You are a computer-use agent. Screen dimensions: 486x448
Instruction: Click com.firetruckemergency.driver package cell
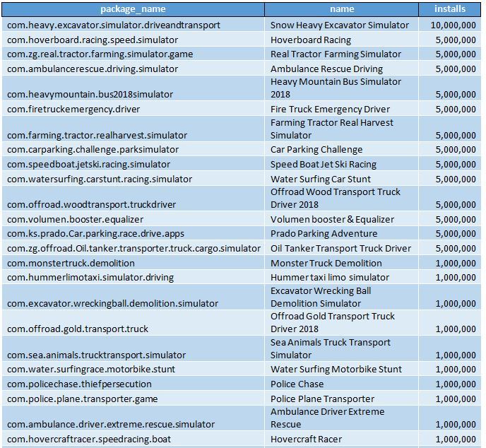(133, 109)
